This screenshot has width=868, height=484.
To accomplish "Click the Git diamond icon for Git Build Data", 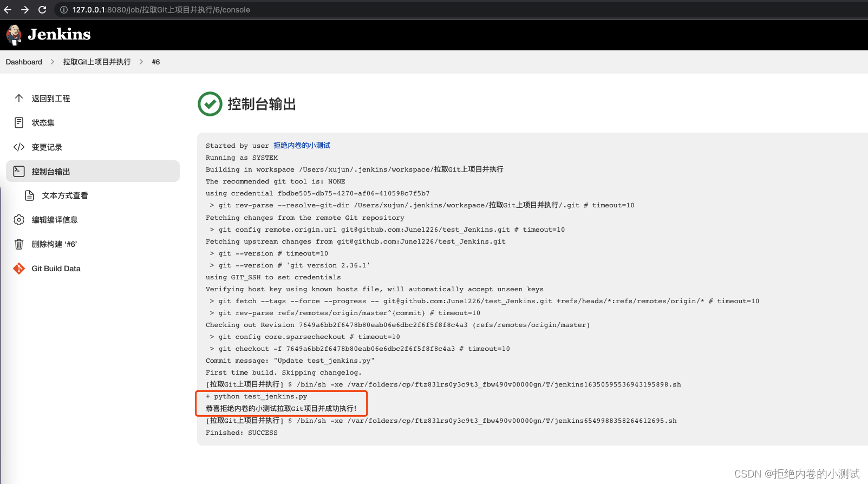I will pyautogui.click(x=19, y=269).
